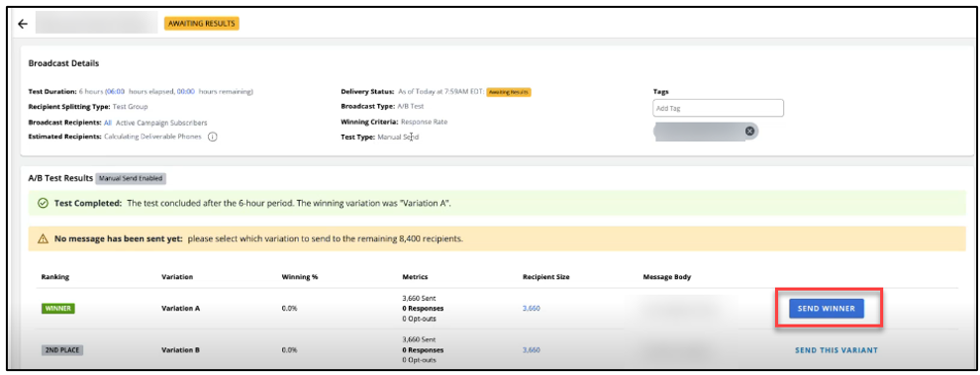Image resolution: width=980 pixels, height=375 pixels.
Task: Click the SEND WINNER button
Action: pyautogui.click(x=827, y=308)
